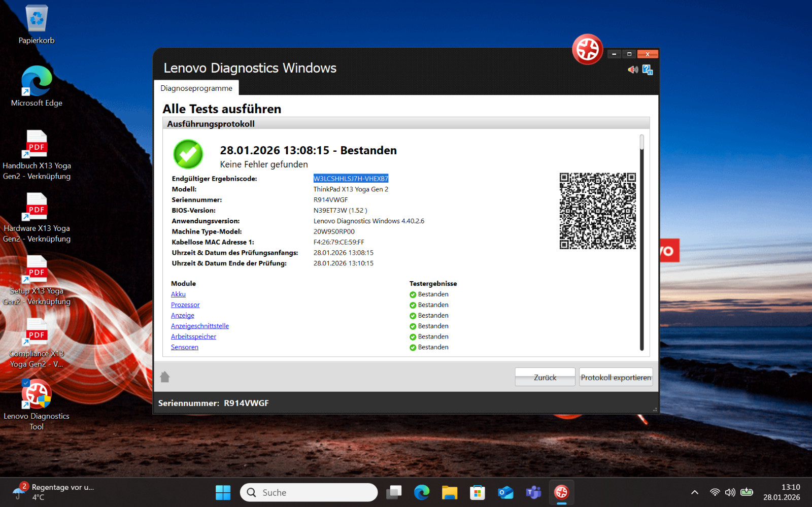Click the Zurück button
The image size is (812, 507).
[545, 377]
